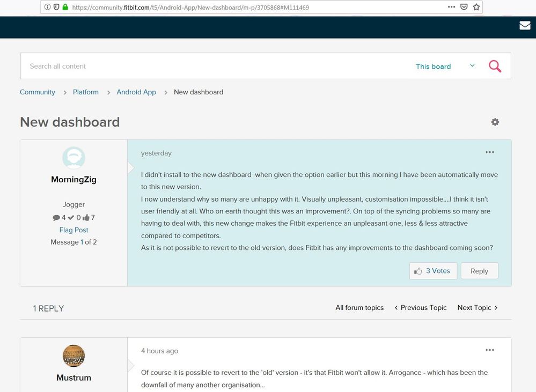Bookmark this page with the star icon
The height and width of the screenshot is (392, 536).
476,7
